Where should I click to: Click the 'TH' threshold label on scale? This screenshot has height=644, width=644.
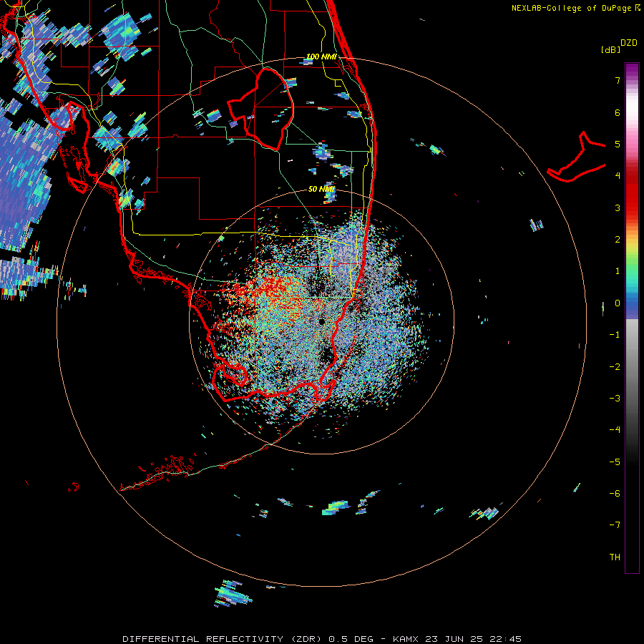tap(615, 557)
